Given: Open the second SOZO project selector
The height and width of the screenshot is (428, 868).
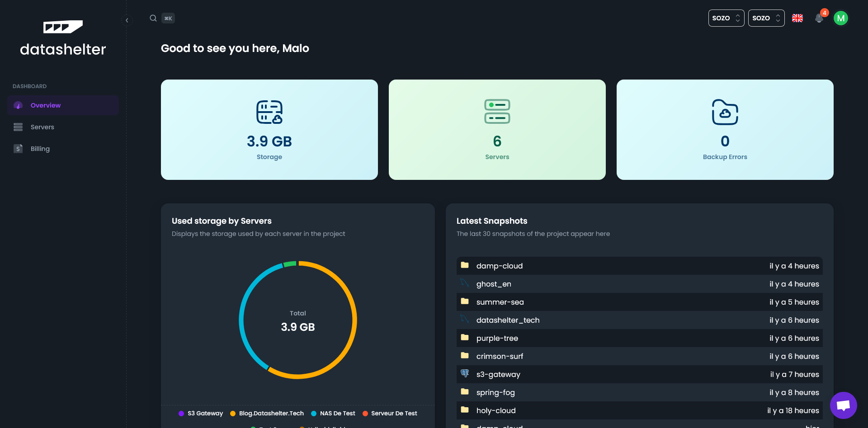Looking at the screenshot, I should click(x=766, y=18).
